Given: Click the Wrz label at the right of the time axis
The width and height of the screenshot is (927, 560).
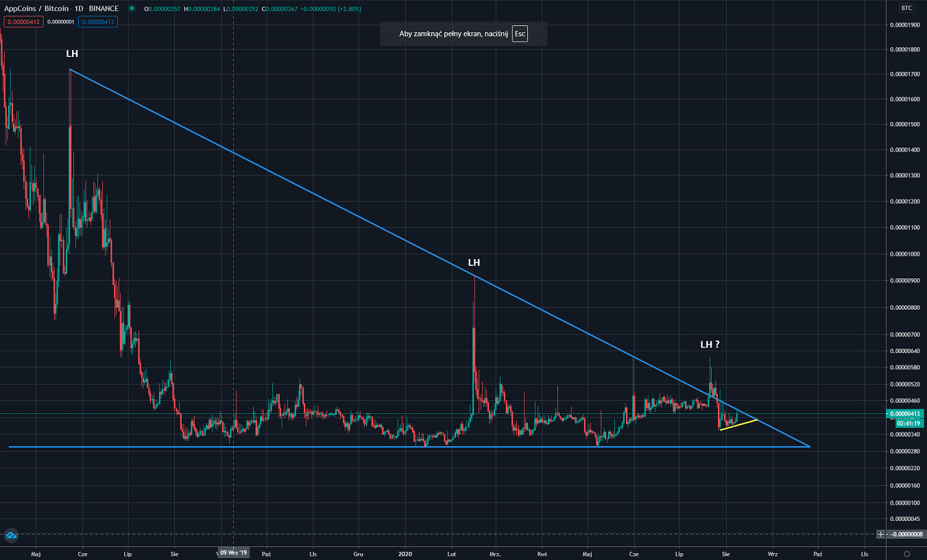Looking at the screenshot, I should pyautogui.click(x=773, y=553).
